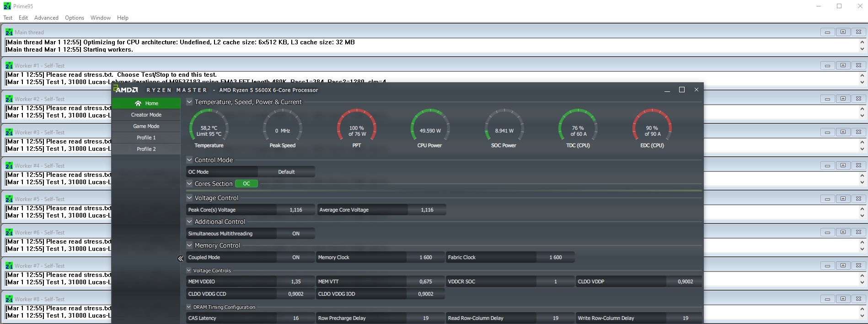
Task: Collapse the Additional Control section
Action: [x=189, y=222]
